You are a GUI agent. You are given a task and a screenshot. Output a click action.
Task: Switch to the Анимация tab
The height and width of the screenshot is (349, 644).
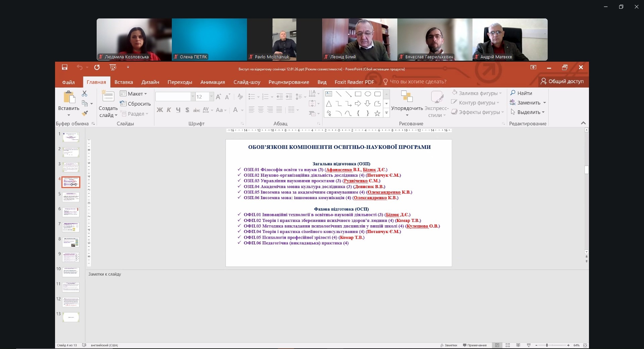(x=212, y=82)
